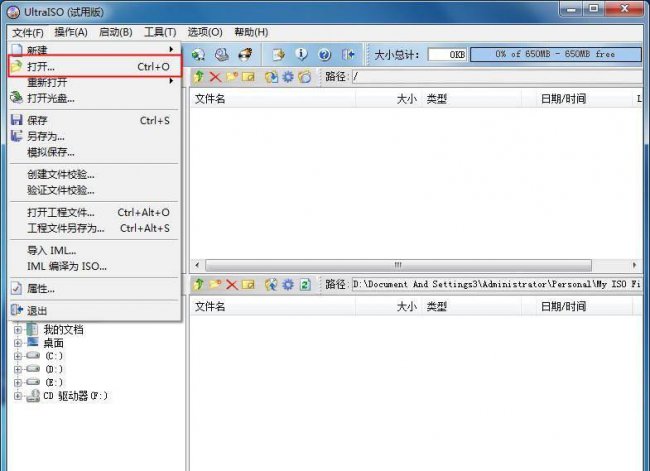Choose 打开... Ctrl+O menu entry
Viewport: 650px width, 471px height.
95,66
